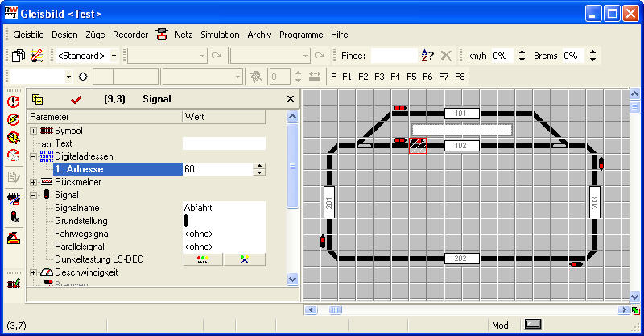Click the green corner icon by scrollbars
The width and height of the screenshot is (644, 336).
point(636,310)
